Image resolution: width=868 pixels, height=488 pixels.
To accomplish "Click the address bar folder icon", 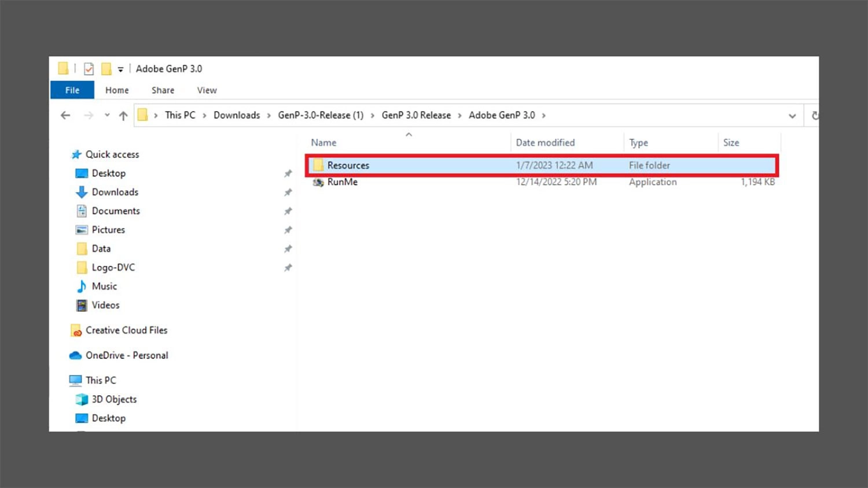I will 142,115.
